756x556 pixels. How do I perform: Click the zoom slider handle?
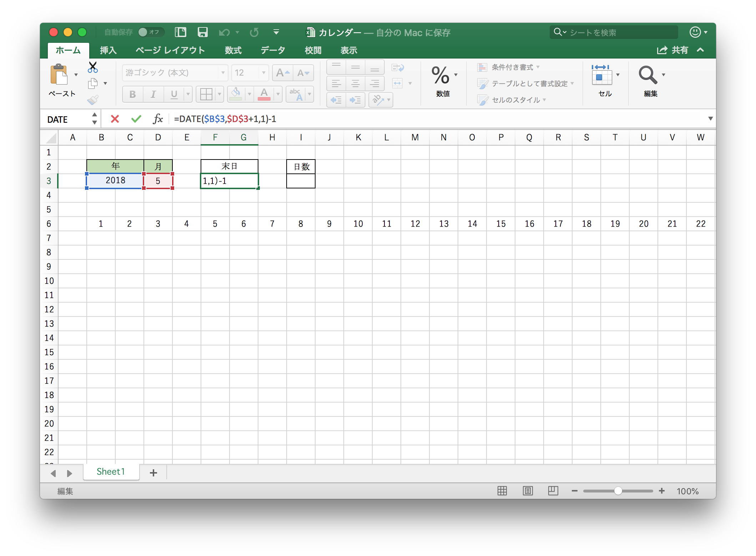click(x=618, y=491)
